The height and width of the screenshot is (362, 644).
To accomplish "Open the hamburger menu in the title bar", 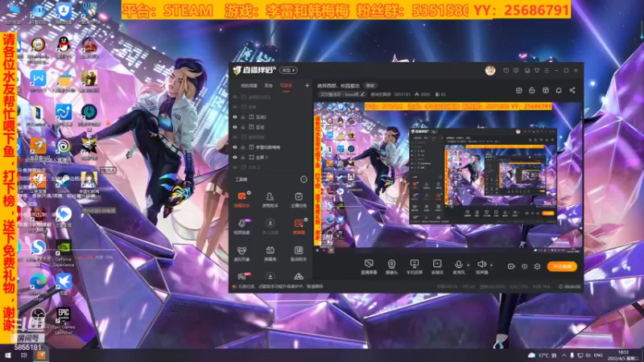I will tap(547, 71).
